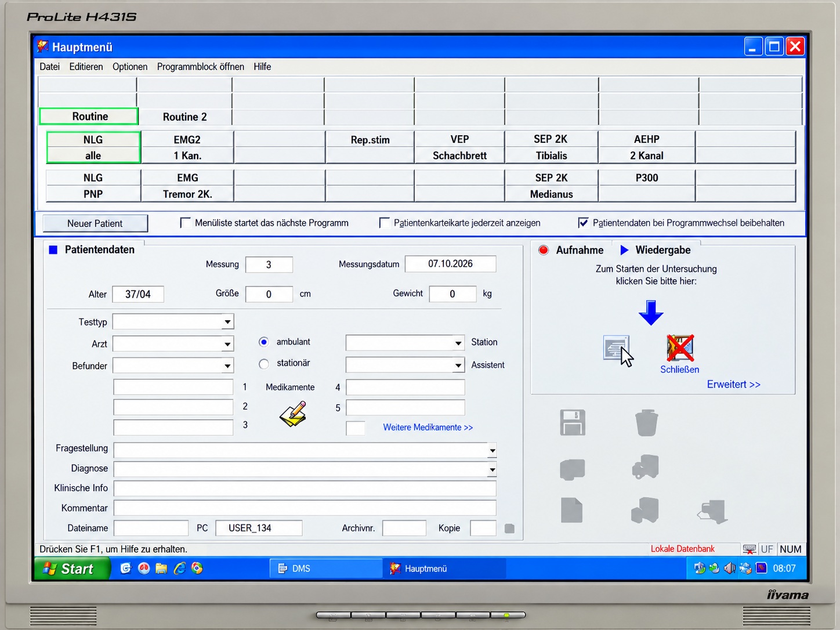
Task: Click the volume speaker tray icon
Action: click(x=730, y=568)
